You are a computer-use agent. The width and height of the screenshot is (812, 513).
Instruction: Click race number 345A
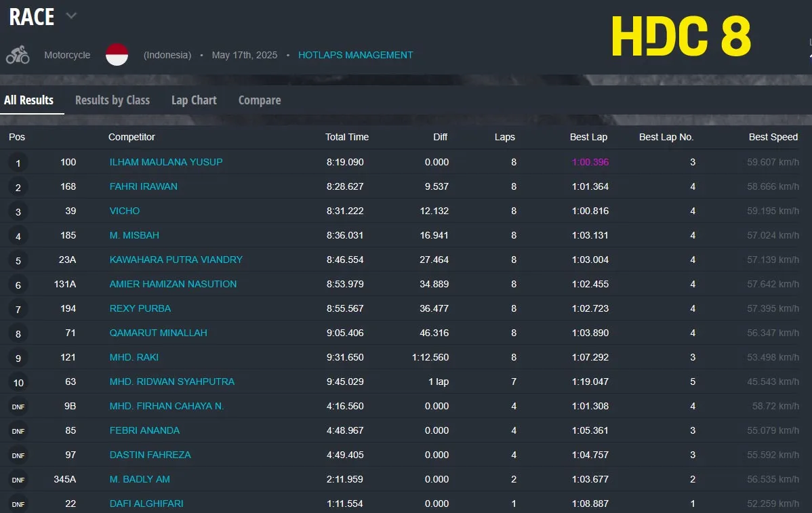pos(65,479)
